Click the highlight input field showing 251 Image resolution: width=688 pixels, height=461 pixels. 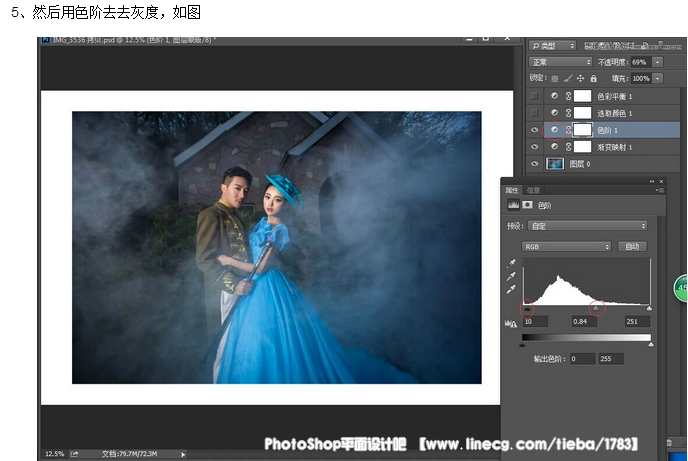tap(637, 322)
